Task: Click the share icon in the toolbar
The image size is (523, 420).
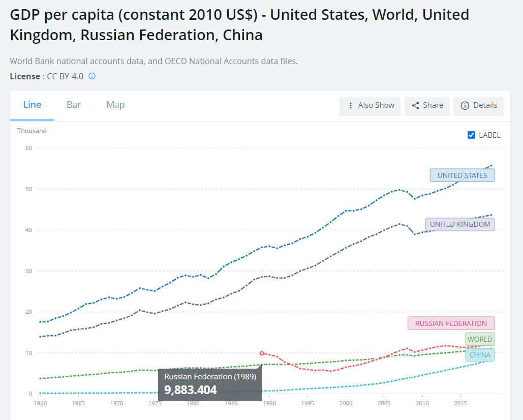Action: coord(415,105)
